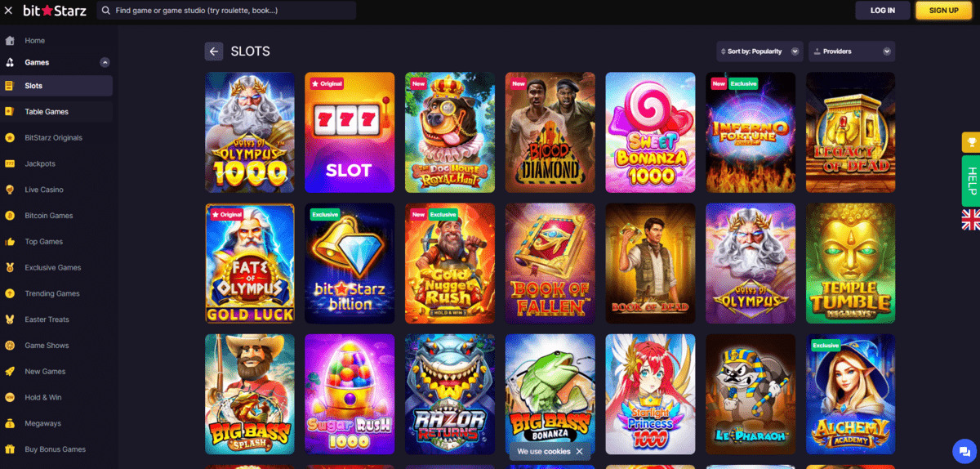
Task: Click the LOG IN button
Action: (883, 11)
